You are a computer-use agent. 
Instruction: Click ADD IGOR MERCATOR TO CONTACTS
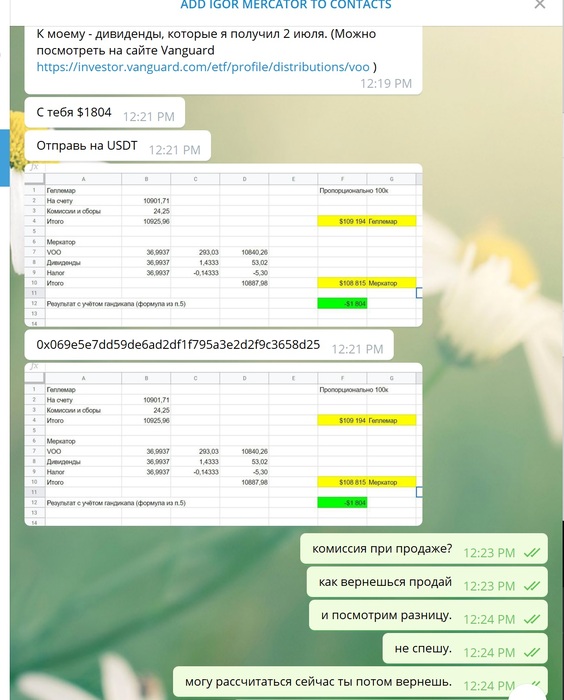pyautogui.click(x=286, y=5)
